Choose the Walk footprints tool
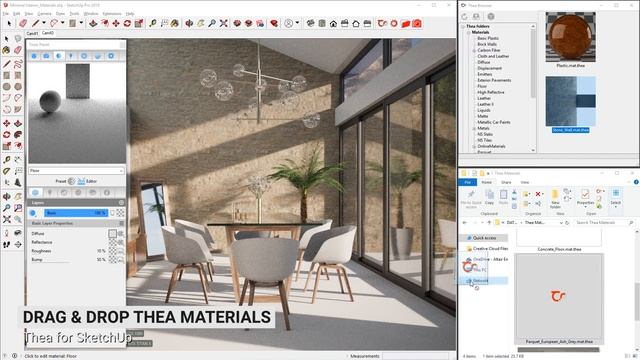 click(x=7, y=244)
